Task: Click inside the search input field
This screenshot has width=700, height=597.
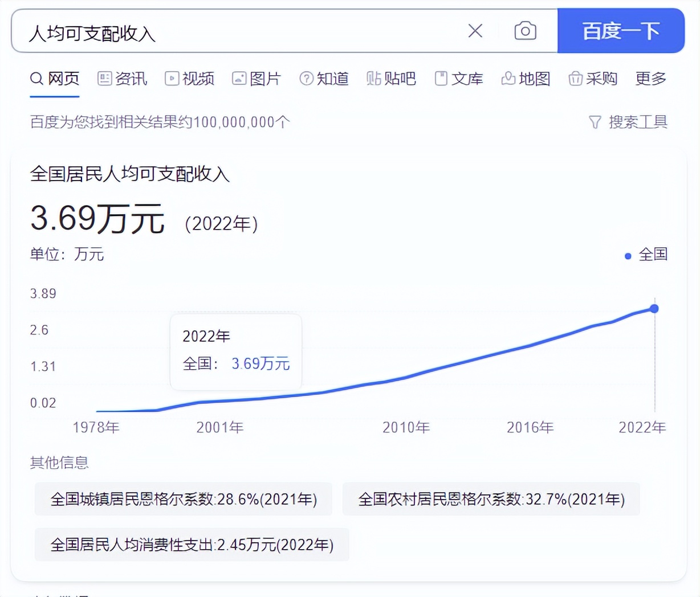Action: [228, 31]
